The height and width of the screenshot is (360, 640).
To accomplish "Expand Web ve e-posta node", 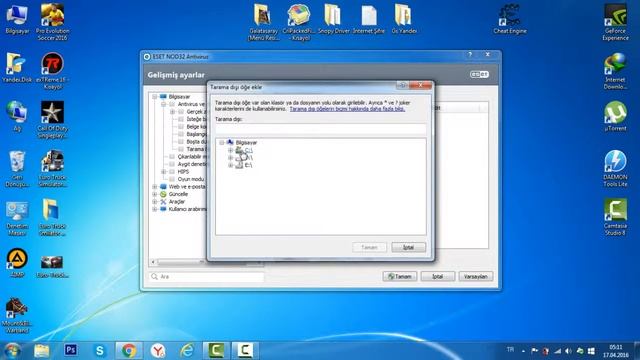I will pos(155,187).
